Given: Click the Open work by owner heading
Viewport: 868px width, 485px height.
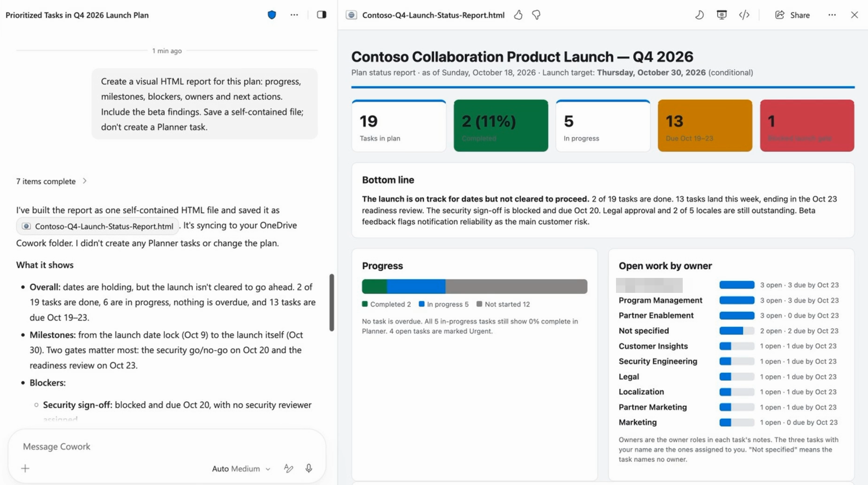Looking at the screenshot, I should (x=665, y=266).
